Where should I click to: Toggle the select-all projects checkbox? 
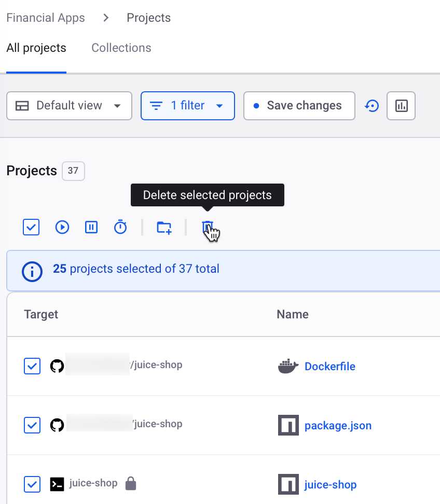point(31,227)
